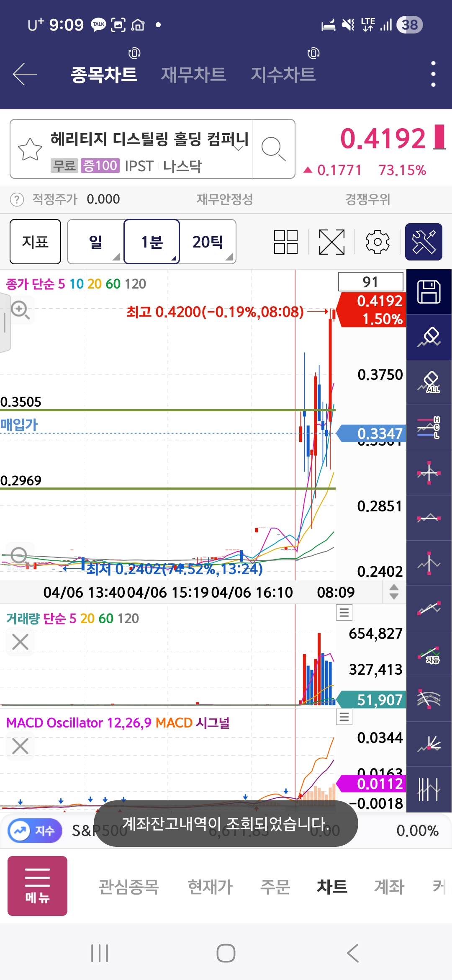Go to 현재가 current price
The height and width of the screenshot is (980, 452).
(210, 887)
